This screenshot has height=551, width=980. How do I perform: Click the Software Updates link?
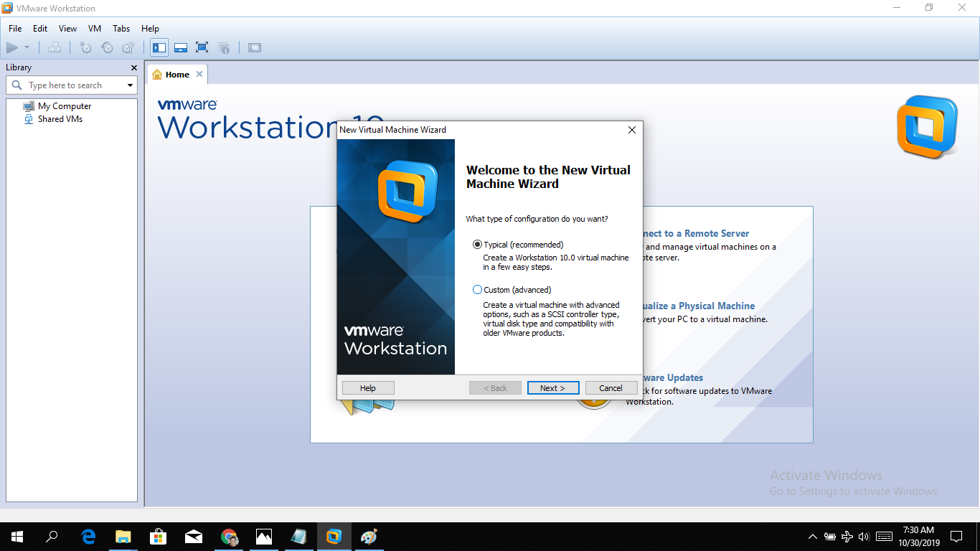point(673,377)
